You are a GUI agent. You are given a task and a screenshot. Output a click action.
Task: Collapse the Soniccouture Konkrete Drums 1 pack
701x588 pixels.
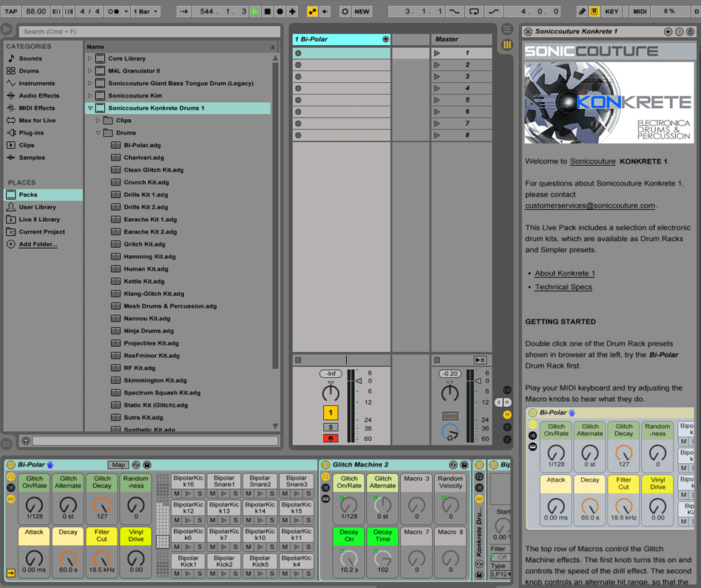click(x=90, y=108)
